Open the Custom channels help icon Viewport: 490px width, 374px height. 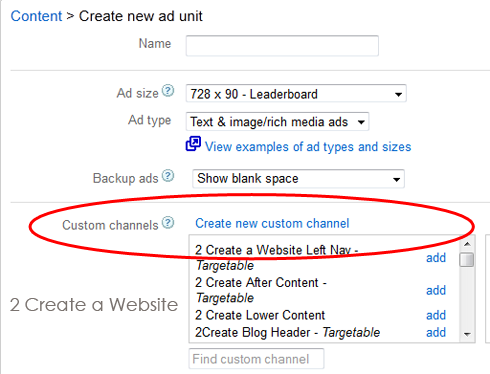(168, 223)
